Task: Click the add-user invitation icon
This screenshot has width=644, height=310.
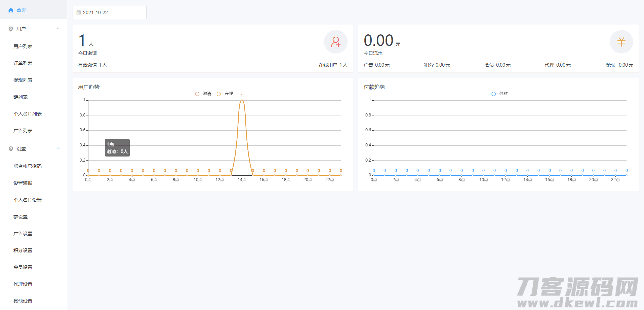Action: [x=335, y=42]
